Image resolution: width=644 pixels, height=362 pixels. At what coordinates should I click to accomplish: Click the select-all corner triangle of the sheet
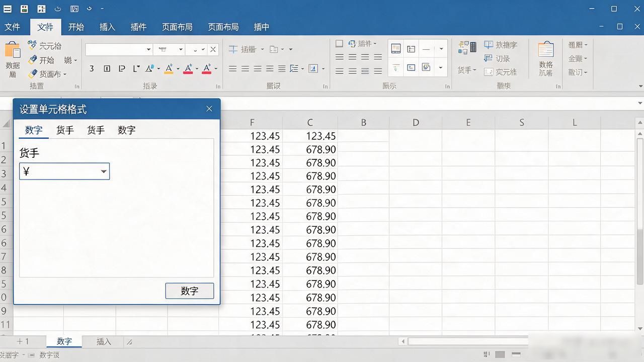6,124
